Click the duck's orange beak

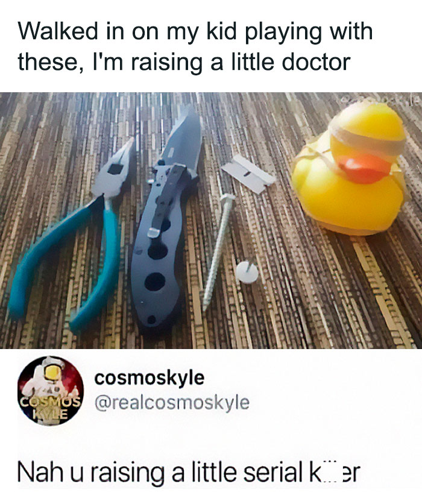click(x=364, y=169)
